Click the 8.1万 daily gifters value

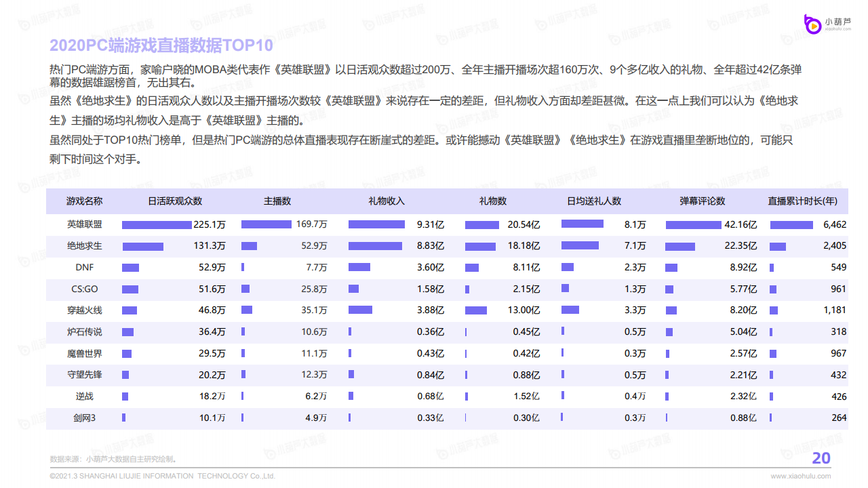point(635,224)
